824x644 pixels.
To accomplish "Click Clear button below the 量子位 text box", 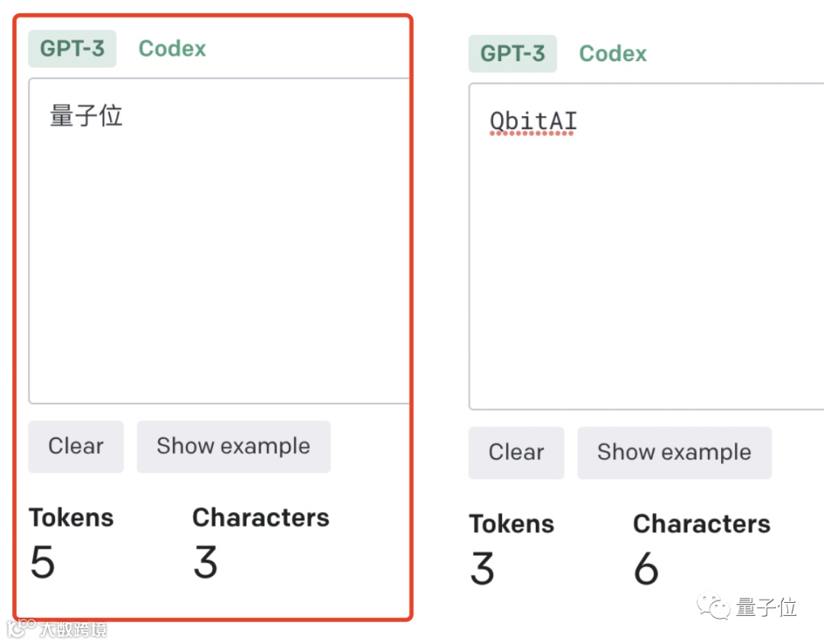I will [x=76, y=446].
